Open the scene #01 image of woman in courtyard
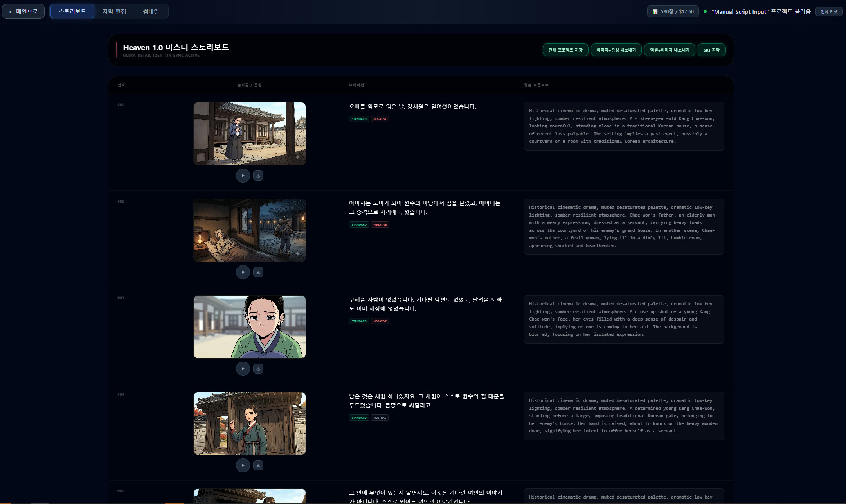Viewport: 846px width, 504px height. coord(250,134)
